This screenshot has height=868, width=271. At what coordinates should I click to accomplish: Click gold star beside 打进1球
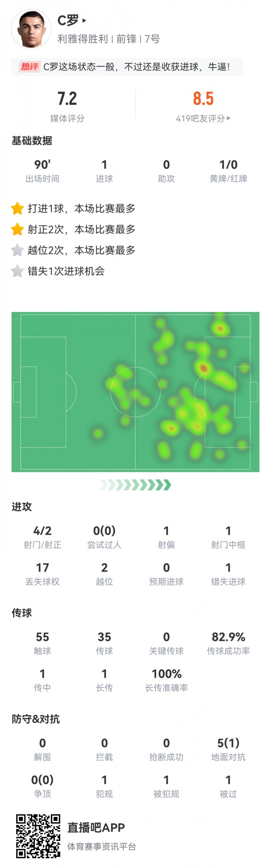tap(17, 208)
